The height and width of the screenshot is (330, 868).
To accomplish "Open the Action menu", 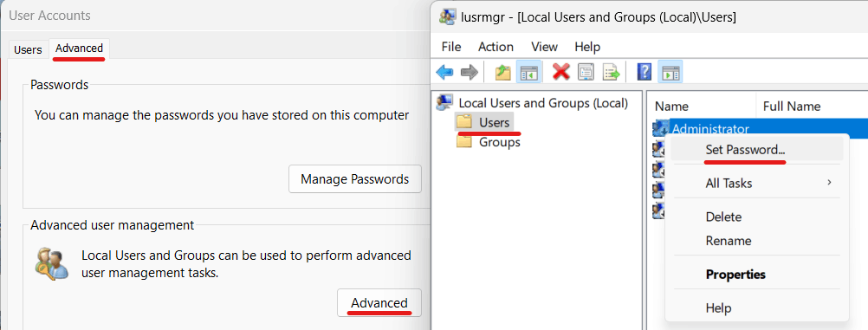I will [x=496, y=47].
